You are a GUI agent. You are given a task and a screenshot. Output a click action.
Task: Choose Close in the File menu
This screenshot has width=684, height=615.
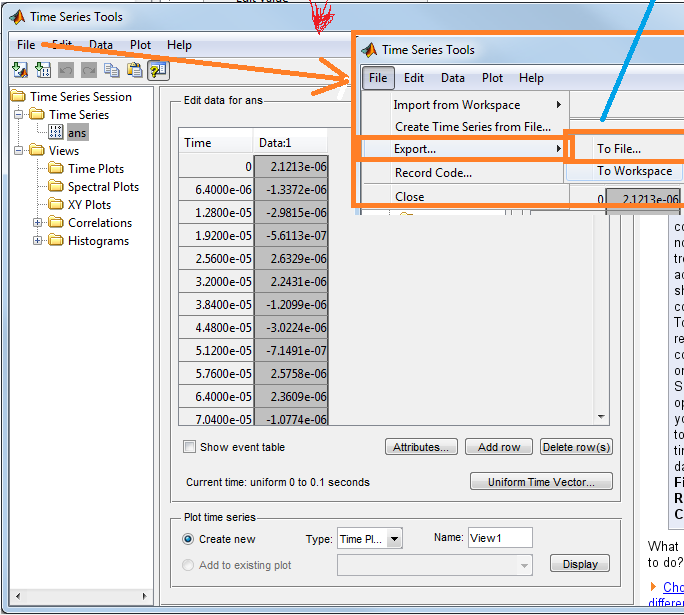tap(410, 197)
